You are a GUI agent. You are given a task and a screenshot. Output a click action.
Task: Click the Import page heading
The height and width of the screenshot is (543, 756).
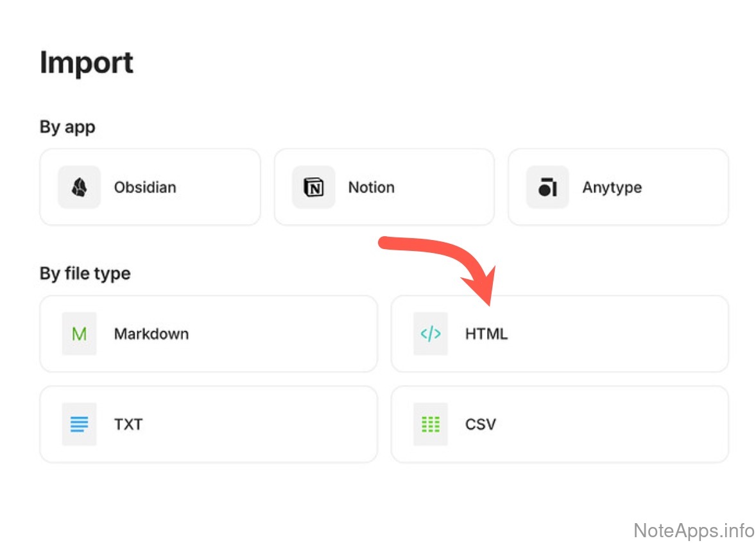pos(87,63)
